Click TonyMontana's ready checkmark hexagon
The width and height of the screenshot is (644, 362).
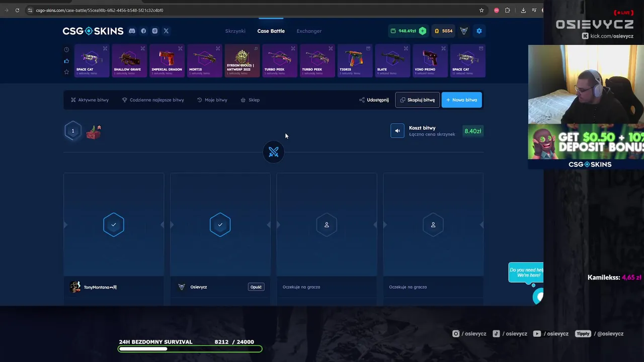114,225
